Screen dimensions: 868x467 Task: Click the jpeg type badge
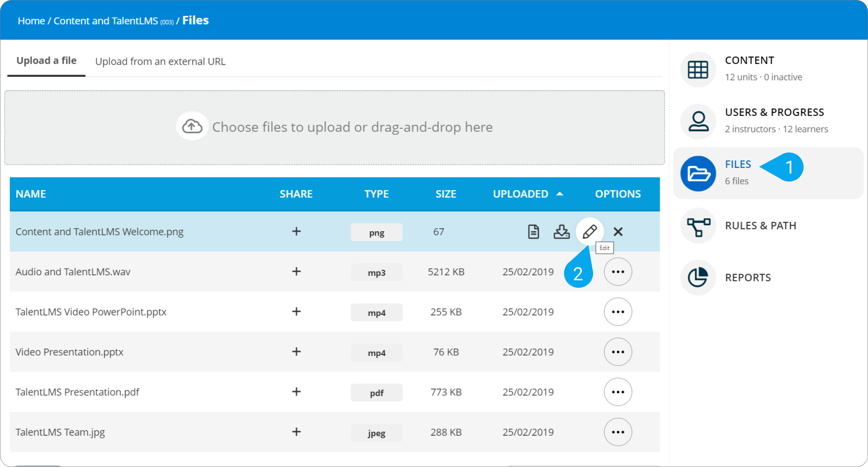point(376,433)
